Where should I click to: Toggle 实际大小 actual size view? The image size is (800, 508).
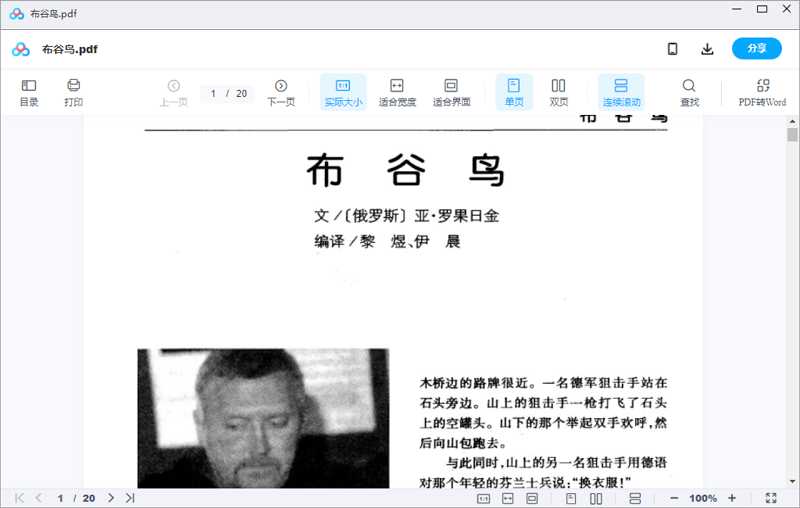(x=343, y=92)
